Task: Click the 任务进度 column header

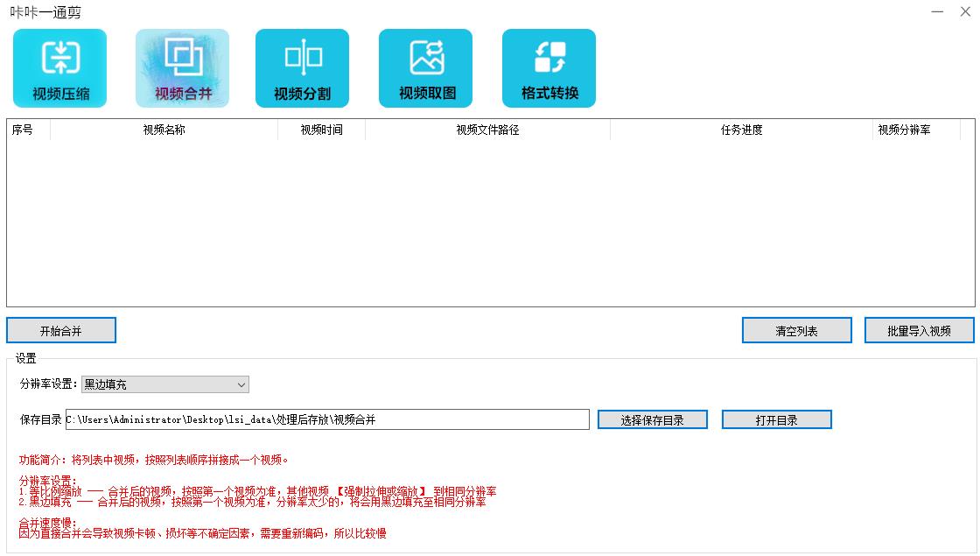Action: pos(740,130)
